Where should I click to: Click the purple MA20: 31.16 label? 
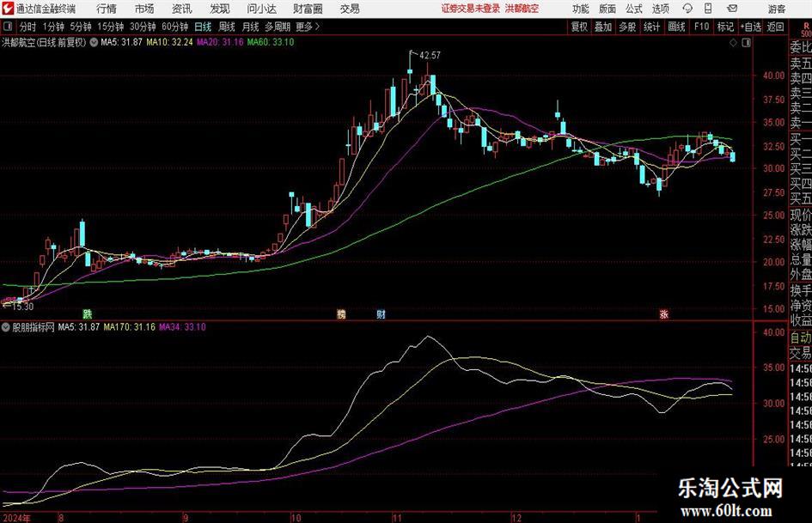point(220,42)
